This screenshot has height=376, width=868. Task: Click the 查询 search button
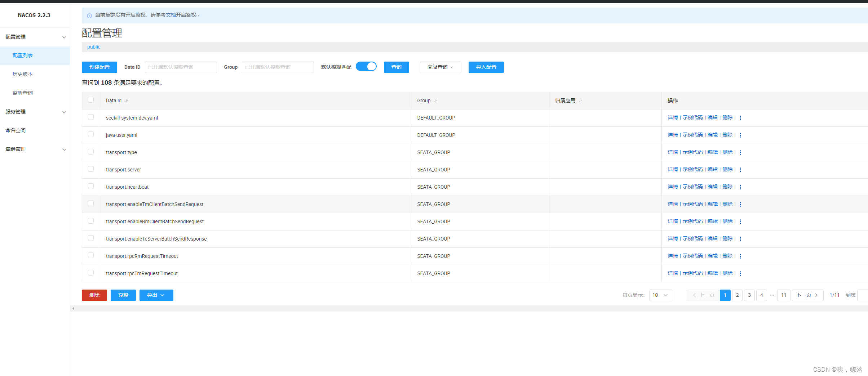pyautogui.click(x=397, y=67)
